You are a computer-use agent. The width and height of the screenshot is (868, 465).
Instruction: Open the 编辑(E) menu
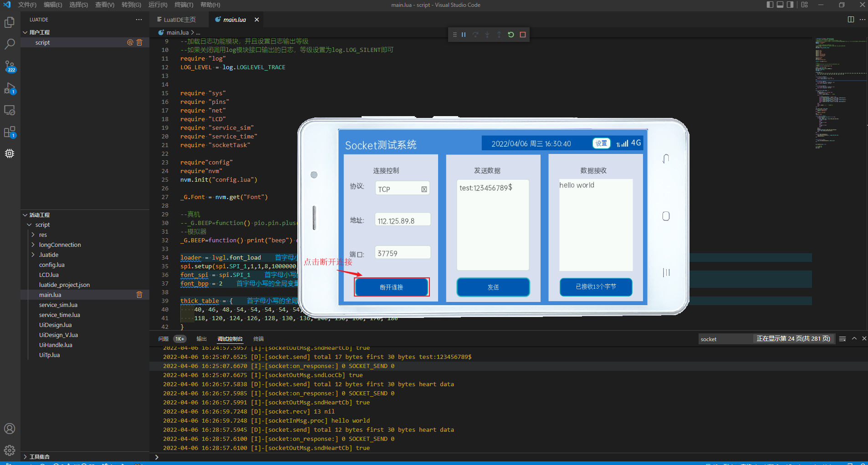[53, 5]
